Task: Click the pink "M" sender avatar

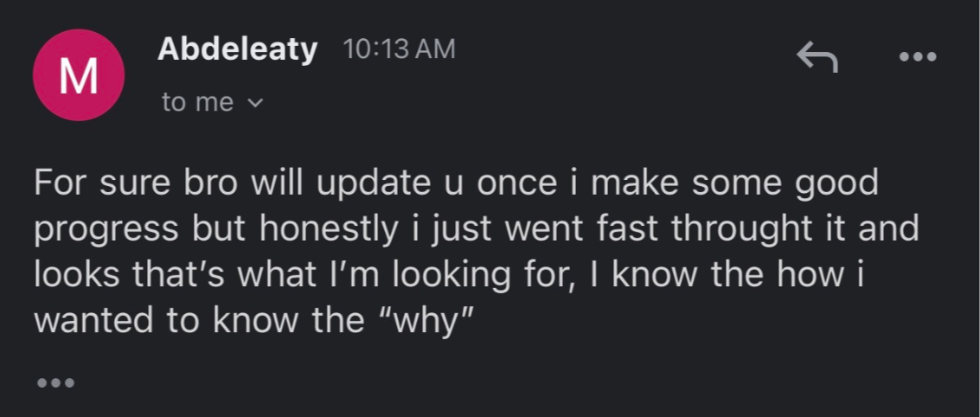Action: [78, 76]
